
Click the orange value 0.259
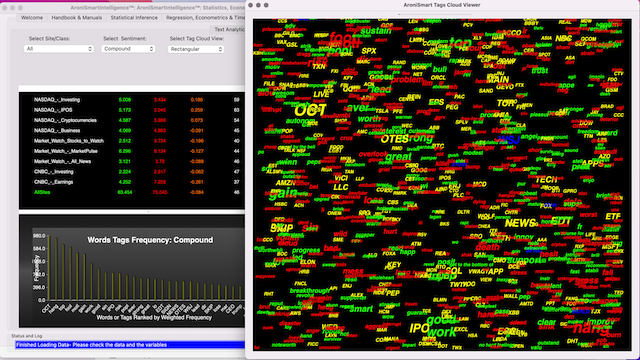coord(197,110)
